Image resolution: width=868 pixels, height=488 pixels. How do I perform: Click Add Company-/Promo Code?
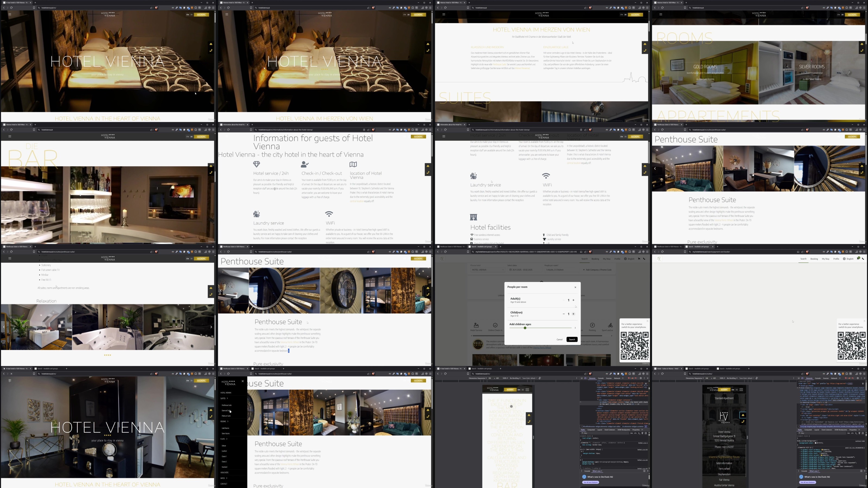597,270
